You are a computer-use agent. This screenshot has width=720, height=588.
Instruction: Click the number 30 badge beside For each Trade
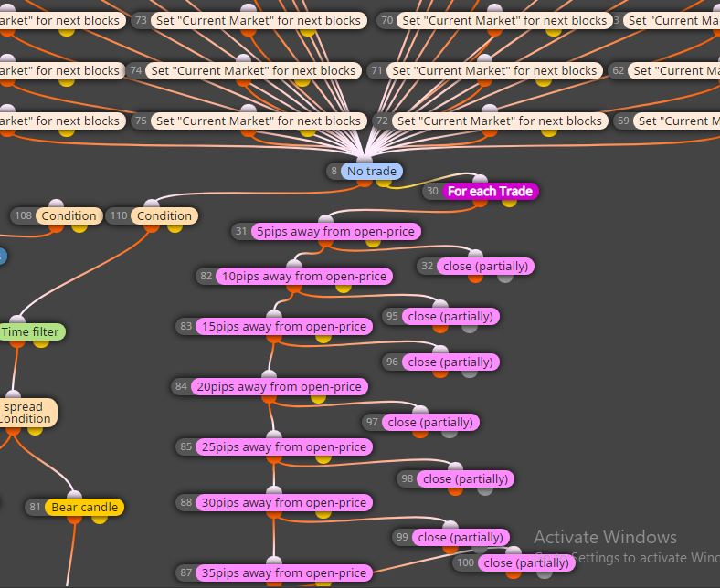coord(432,192)
